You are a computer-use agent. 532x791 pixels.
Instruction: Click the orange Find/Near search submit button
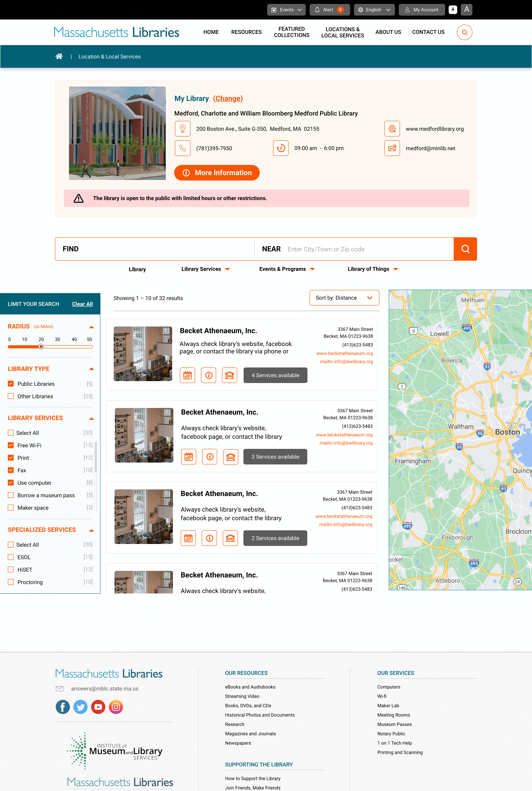pyautogui.click(x=465, y=249)
